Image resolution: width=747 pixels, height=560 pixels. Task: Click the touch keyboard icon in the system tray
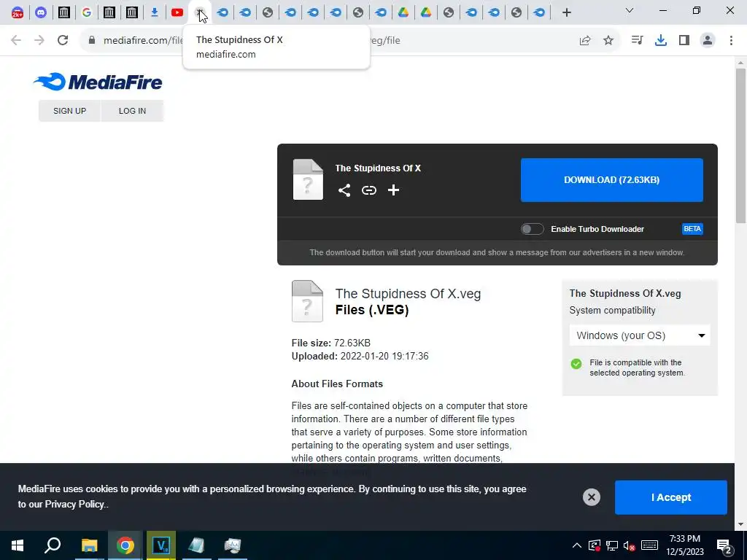pyautogui.click(x=649, y=545)
